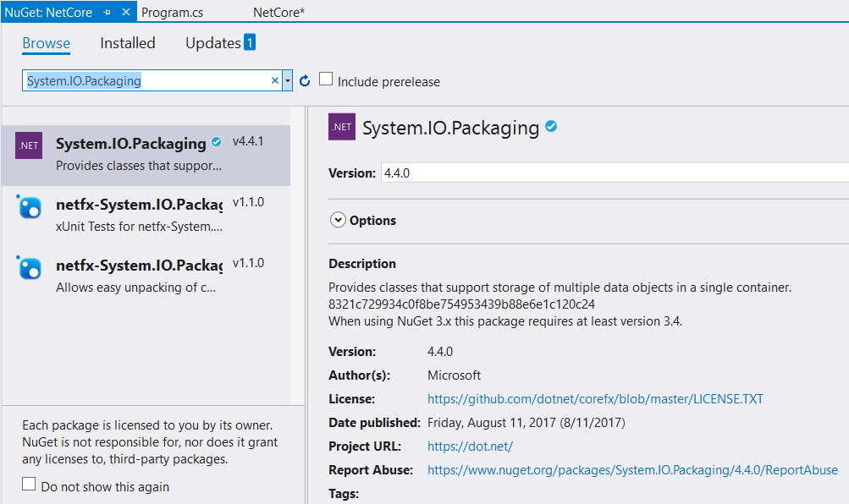Click the pin icon on the NuGet: NetCore tab
This screenshot has height=504, width=849.
click(108, 12)
